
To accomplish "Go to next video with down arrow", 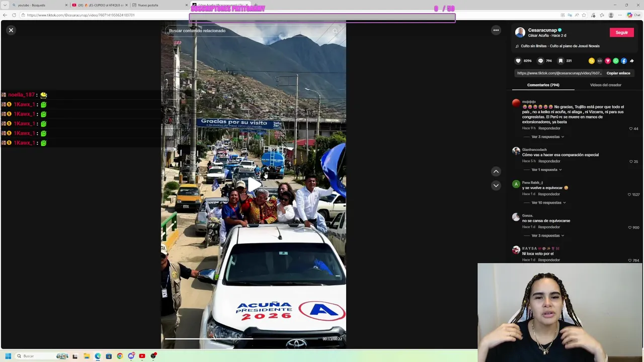I will pyautogui.click(x=496, y=186).
